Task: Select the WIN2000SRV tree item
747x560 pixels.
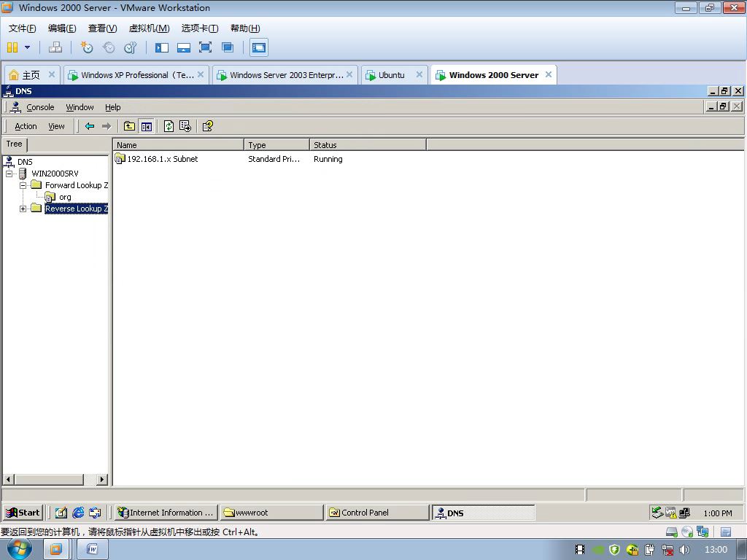Action: 55,174
